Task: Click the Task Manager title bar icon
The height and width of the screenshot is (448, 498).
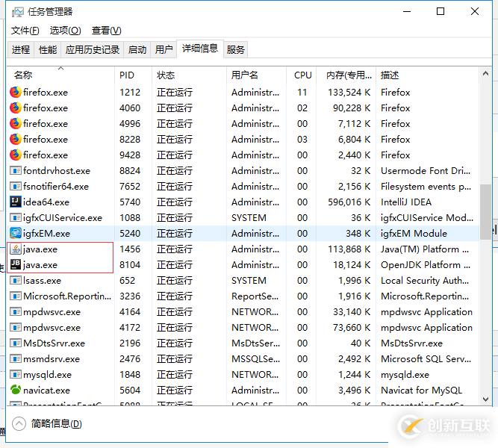Action: coord(17,13)
